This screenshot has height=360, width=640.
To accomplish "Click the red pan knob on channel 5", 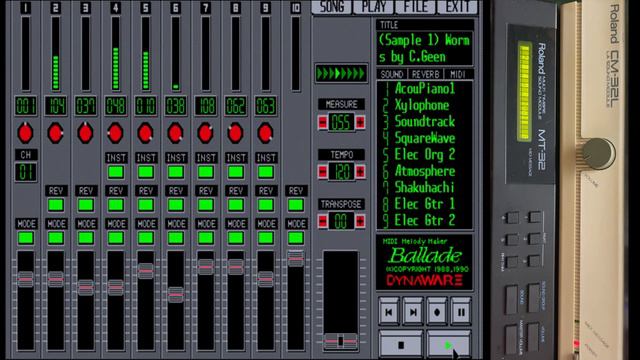I will 145,133.
